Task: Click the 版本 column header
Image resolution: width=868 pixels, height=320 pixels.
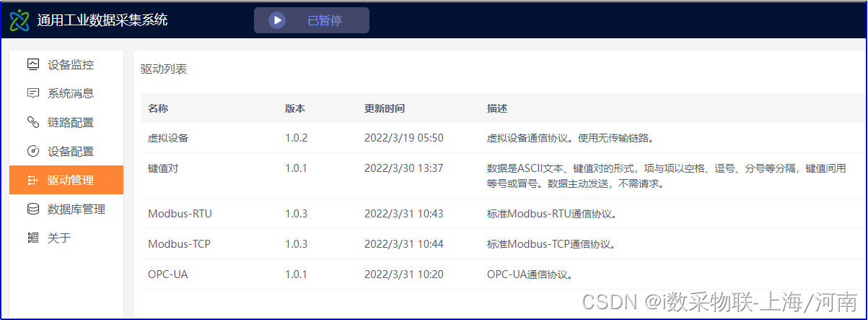Action: (x=295, y=108)
